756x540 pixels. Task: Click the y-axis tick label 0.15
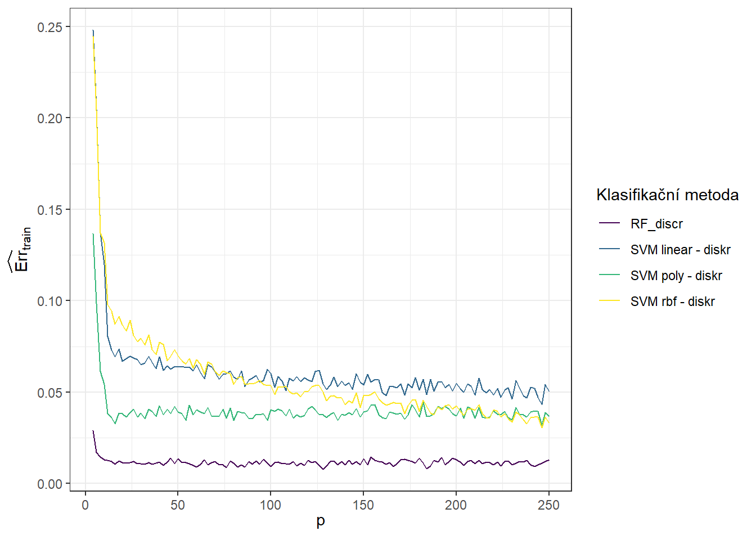49,210
